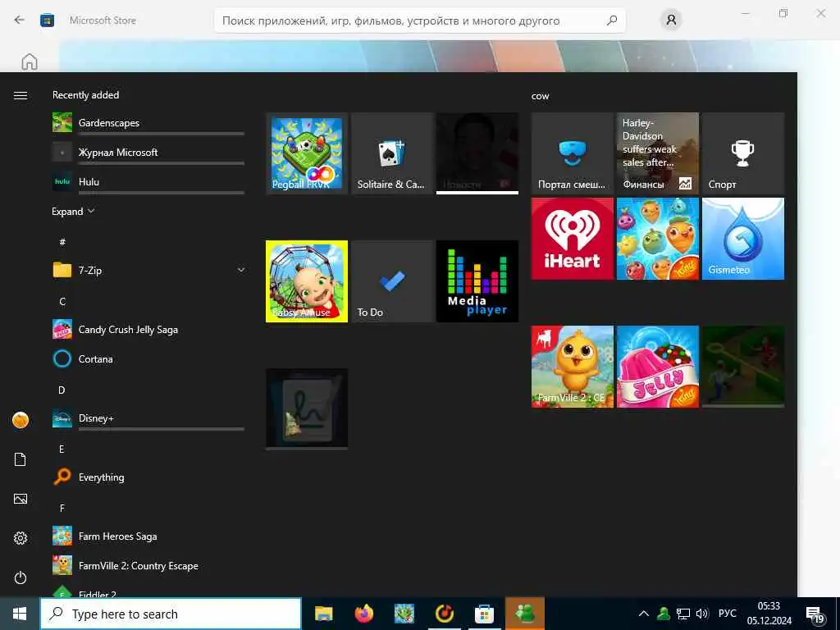Launch Hulu from the app list
The height and width of the screenshot is (630, 840).
[x=148, y=181]
